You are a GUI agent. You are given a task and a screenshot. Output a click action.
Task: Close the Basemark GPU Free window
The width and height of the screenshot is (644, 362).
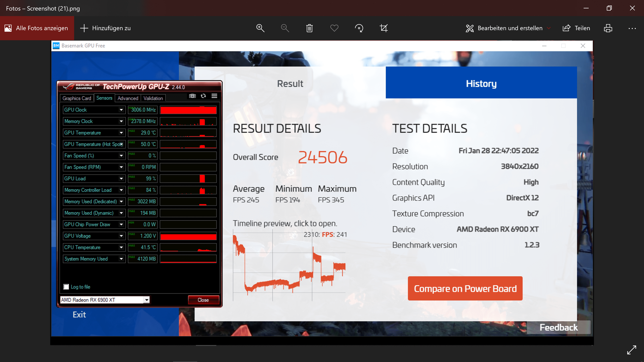coord(583,46)
